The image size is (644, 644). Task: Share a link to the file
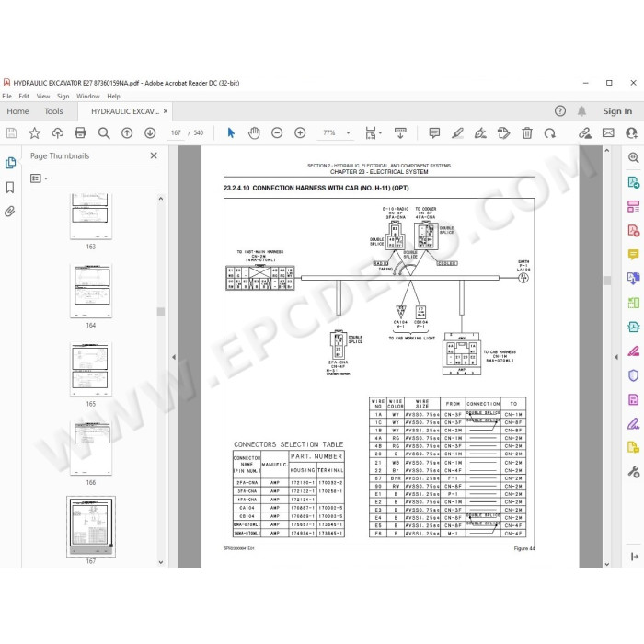tap(585, 132)
